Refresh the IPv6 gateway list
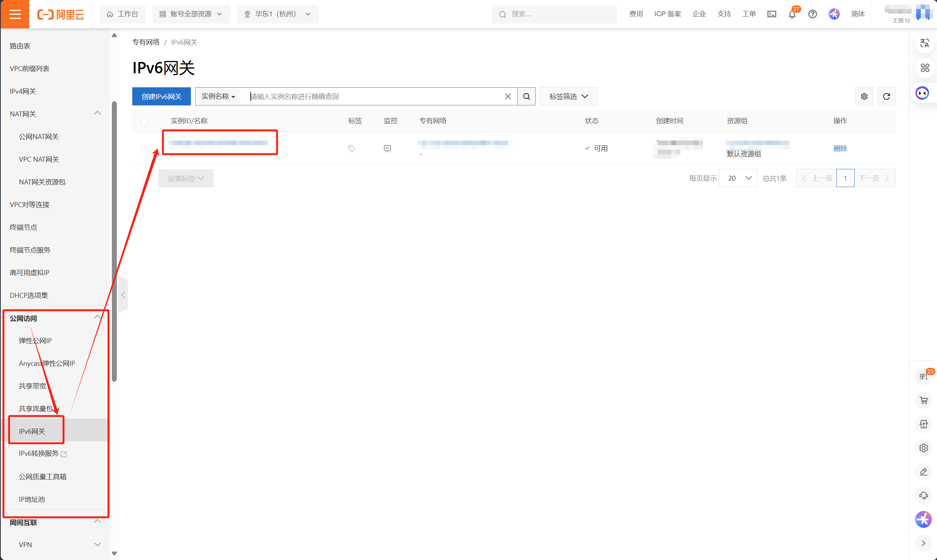This screenshot has width=937, height=560. pyautogui.click(x=886, y=96)
